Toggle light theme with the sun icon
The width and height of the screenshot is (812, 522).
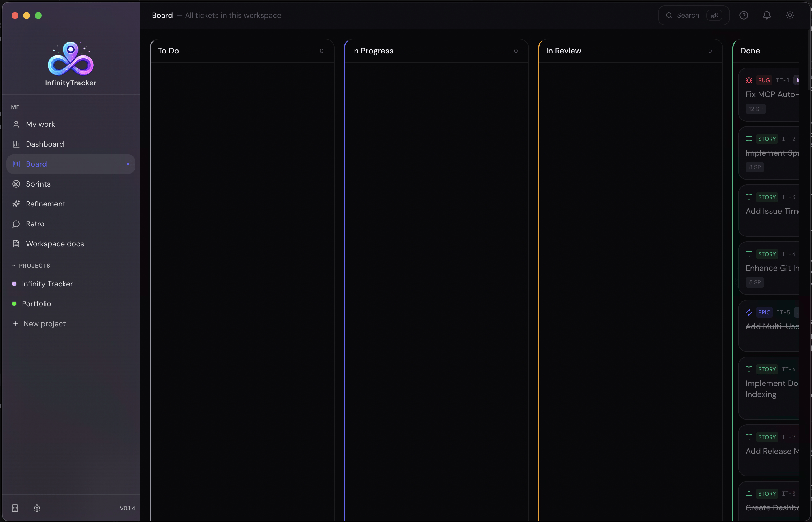coord(790,15)
